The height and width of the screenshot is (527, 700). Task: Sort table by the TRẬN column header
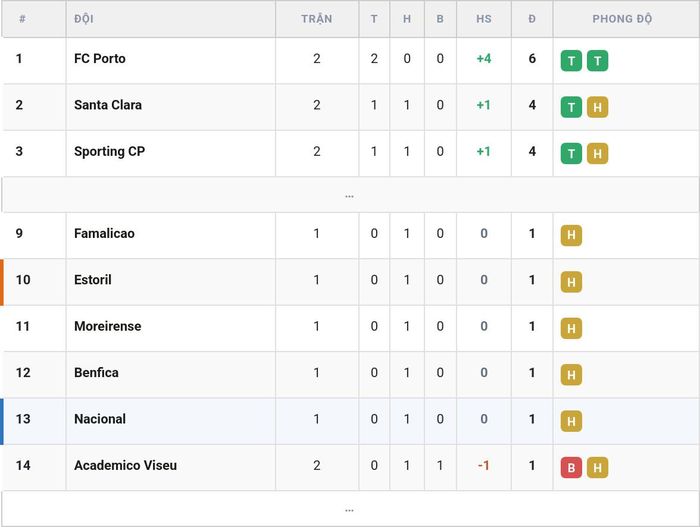click(317, 19)
